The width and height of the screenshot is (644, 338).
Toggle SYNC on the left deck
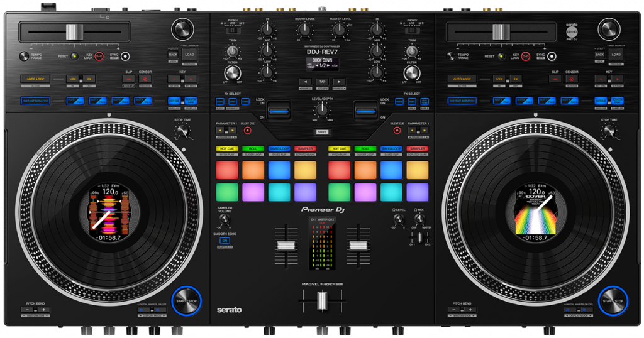pos(125,56)
